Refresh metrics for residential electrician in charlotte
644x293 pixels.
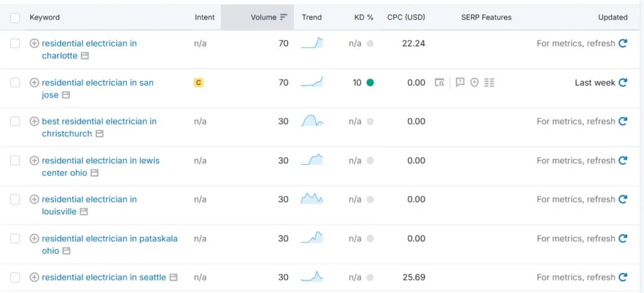click(623, 43)
